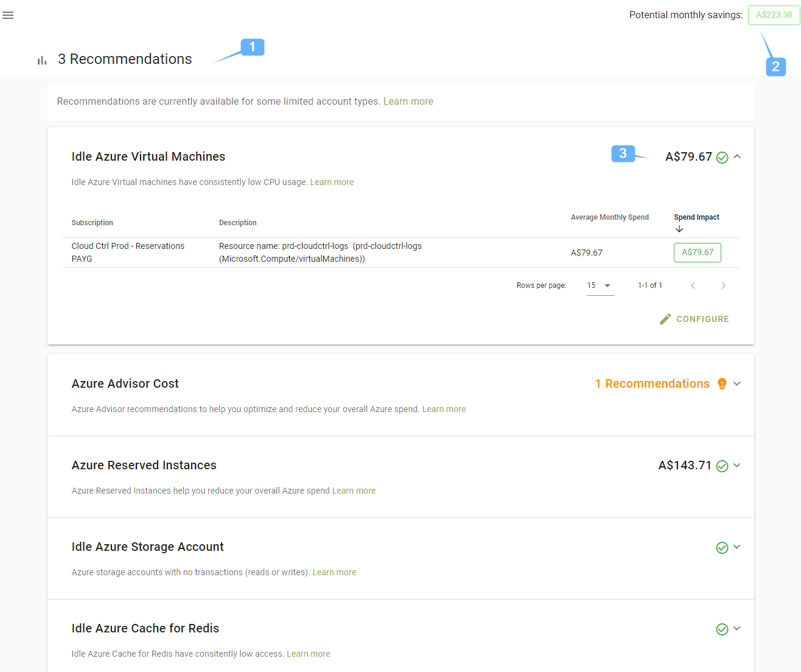Click the previous page arrow in the pagination
The width and height of the screenshot is (801, 672).
[693, 285]
